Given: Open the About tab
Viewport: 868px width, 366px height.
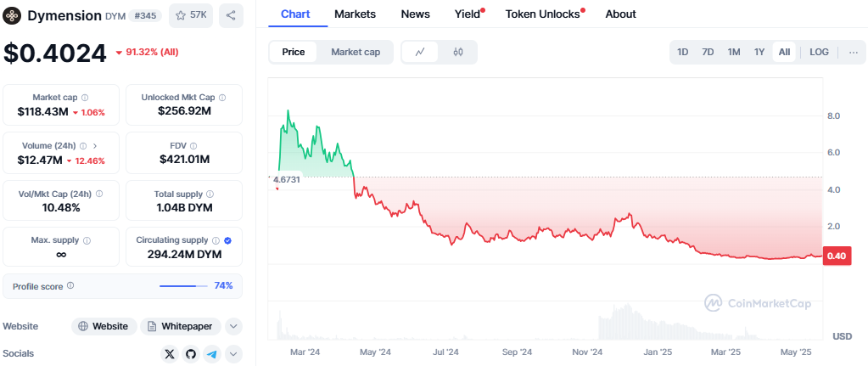Looking at the screenshot, I should [x=620, y=14].
